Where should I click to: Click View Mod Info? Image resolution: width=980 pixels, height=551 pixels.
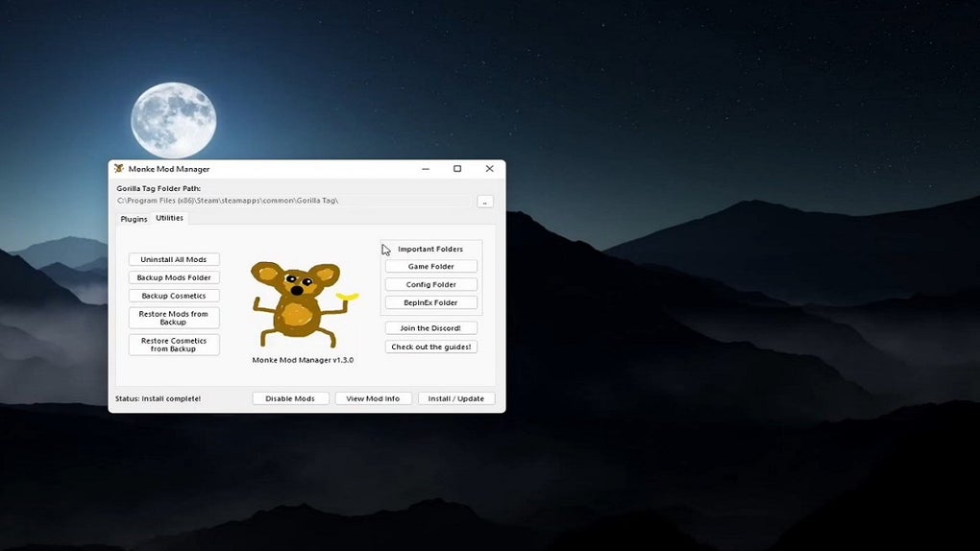pos(373,398)
